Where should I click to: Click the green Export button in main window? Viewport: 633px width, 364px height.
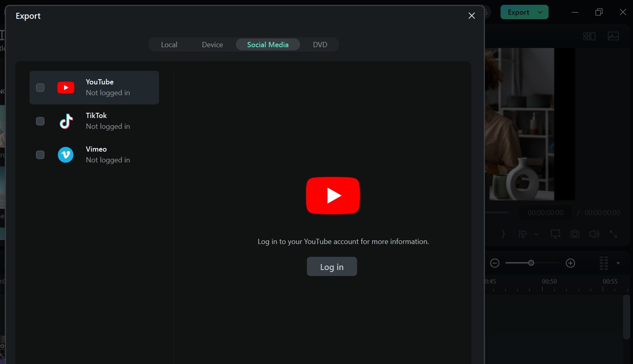coord(518,12)
